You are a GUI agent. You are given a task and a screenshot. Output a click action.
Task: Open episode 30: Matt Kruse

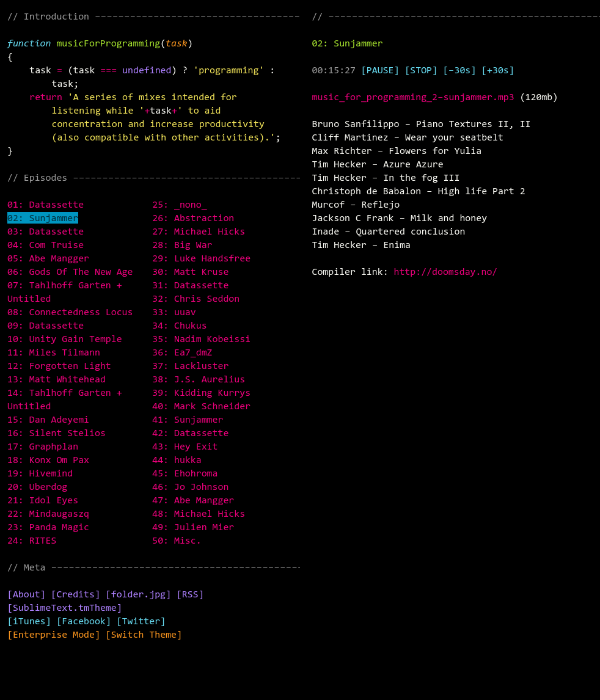(x=191, y=272)
